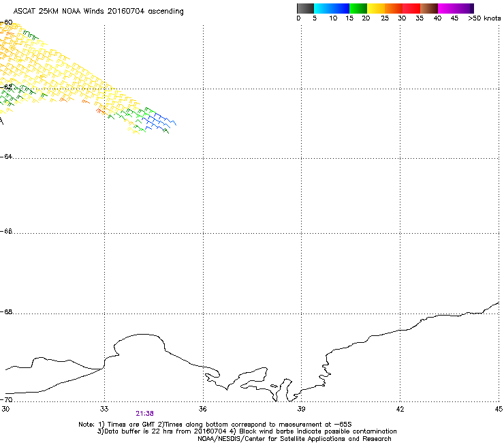504x443 pixels.
Task: Click the gray 0-5 knots color swatch
Action: (x=305, y=8)
